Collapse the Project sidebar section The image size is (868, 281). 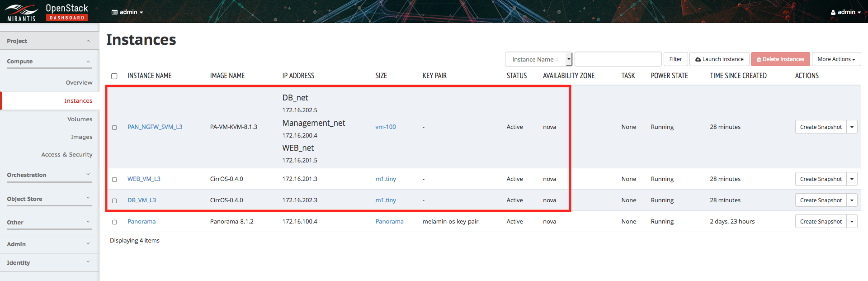coord(49,41)
